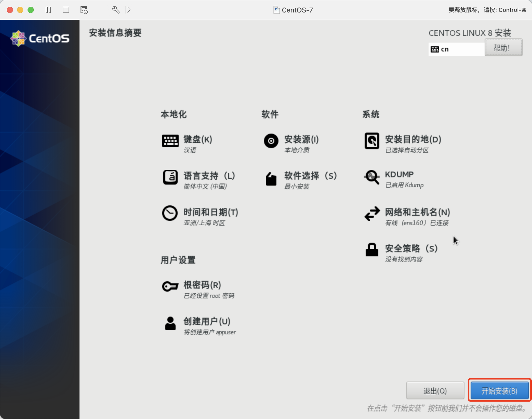Pause the virtual machine from toolbar
532x419 pixels.
point(48,10)
